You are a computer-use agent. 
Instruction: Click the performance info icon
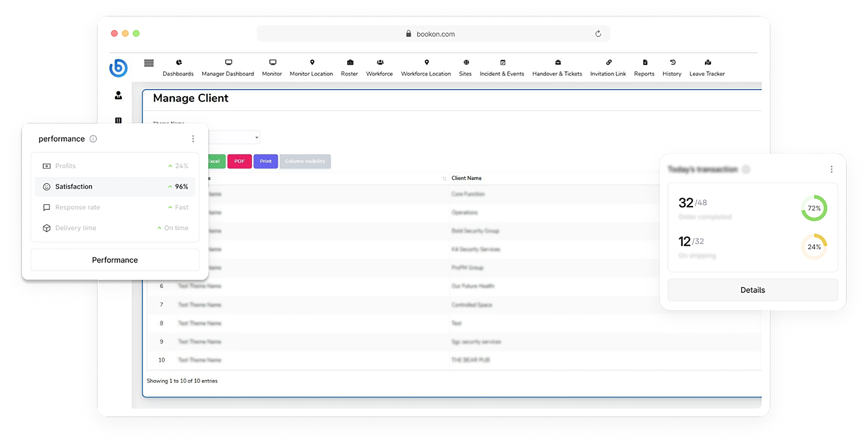click(93, 139)
